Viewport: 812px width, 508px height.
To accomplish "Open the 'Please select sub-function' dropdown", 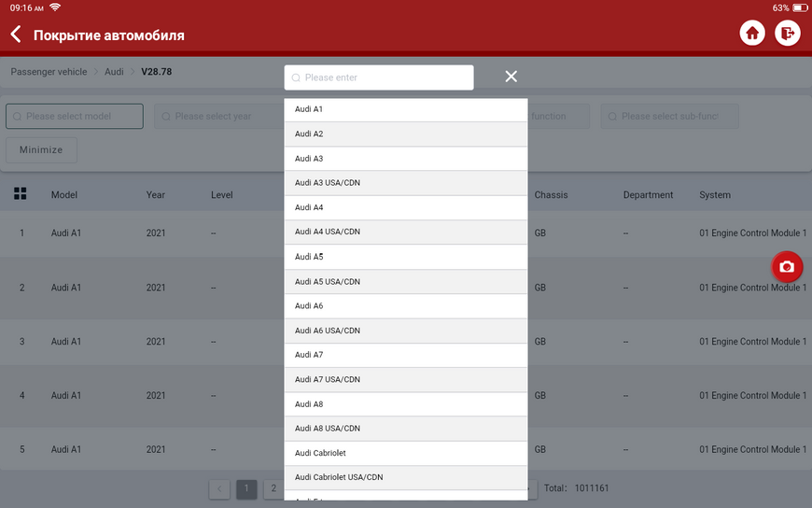I will click(x=669, y=116).
